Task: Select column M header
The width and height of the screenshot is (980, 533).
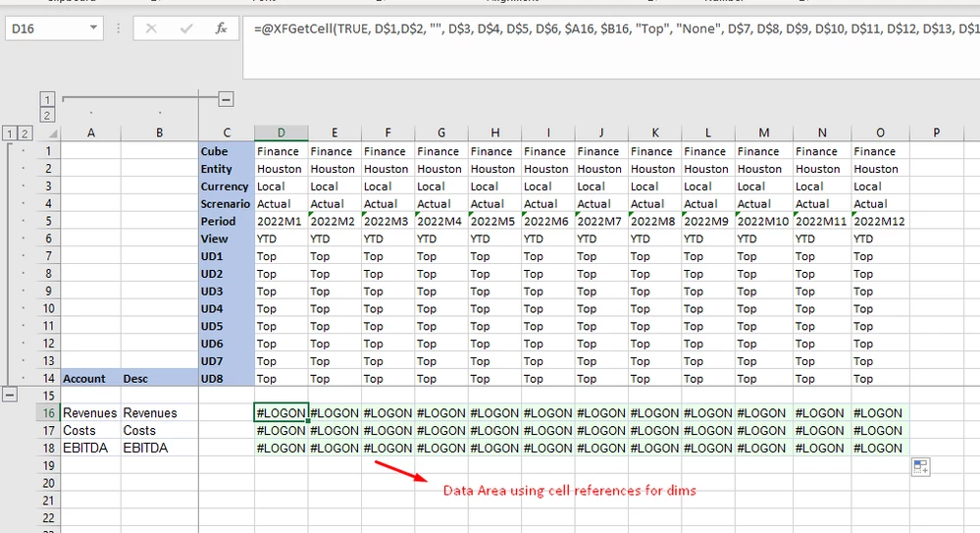Action: click(x=764, y=133)
